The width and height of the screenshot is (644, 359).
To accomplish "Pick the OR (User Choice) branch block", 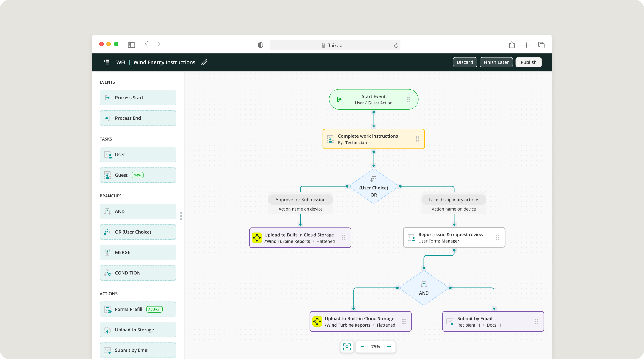I will 138,232.
